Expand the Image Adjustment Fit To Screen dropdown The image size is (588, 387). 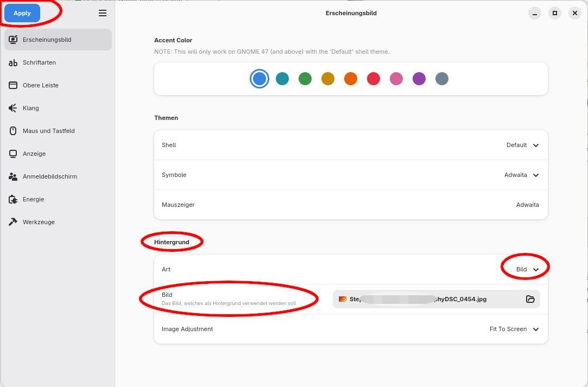(x=514, y=329)
